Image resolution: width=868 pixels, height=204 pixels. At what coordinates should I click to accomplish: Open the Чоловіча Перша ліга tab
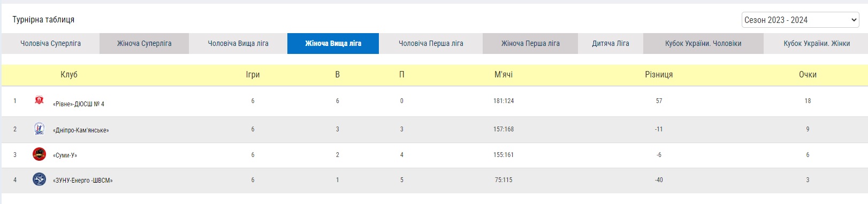(x=431, y=43)
